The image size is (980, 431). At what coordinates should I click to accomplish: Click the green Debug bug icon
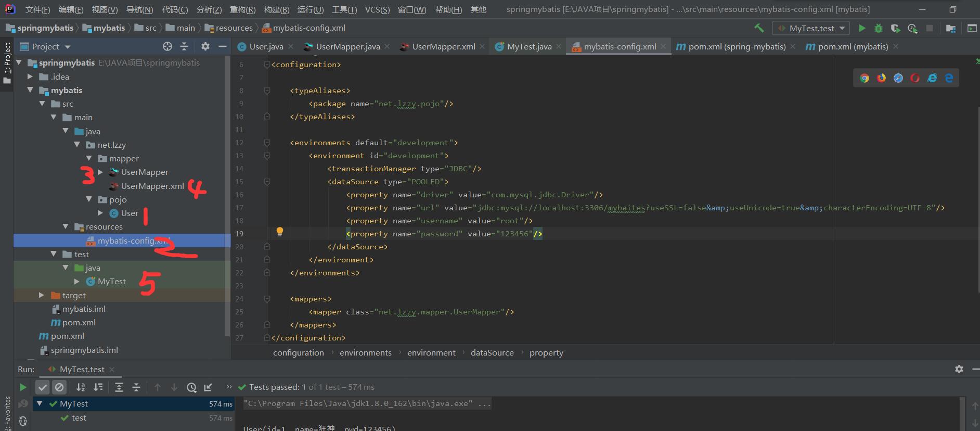[x=879, y=28]
